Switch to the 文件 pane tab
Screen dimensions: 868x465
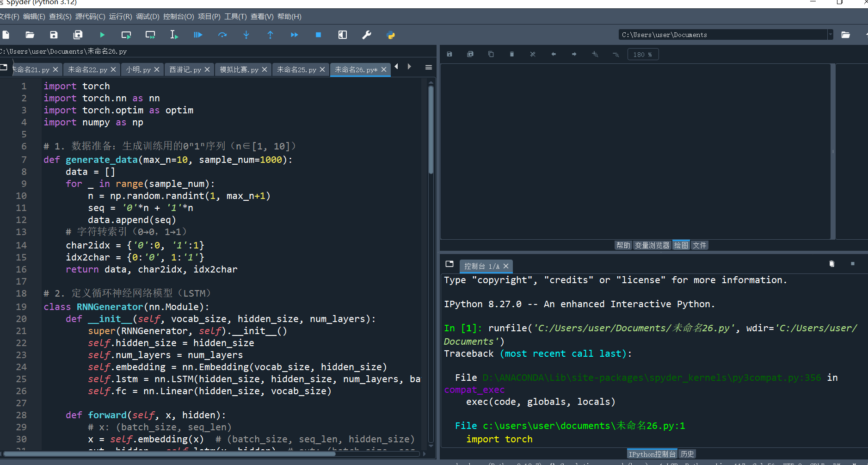(x=700, y=245)
